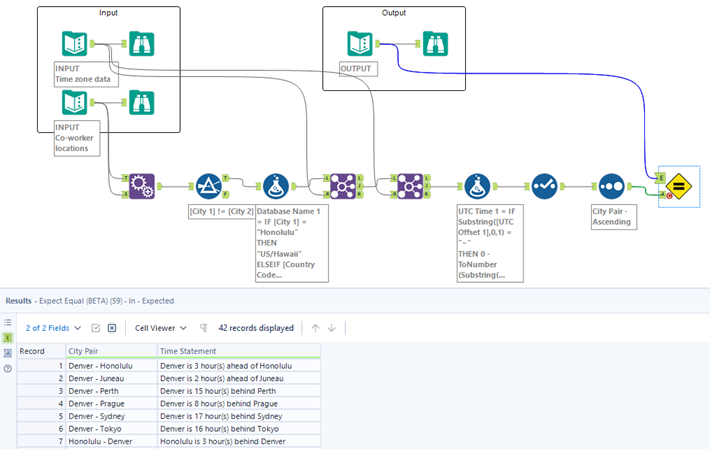710x449 pixels.
Task: Click the 'City Pair - Ascending' annotation
Action: point(614,217)
